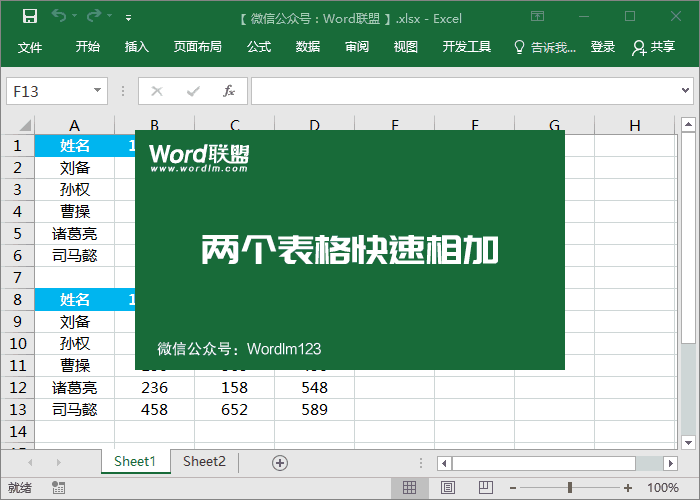The image size is (700, 500).
Task: Expand the Name Box dropdown arrow
Action: click(97, 91)
